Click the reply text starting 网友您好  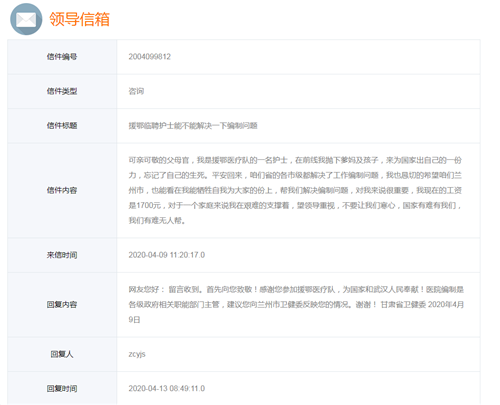tap(296, 305)
